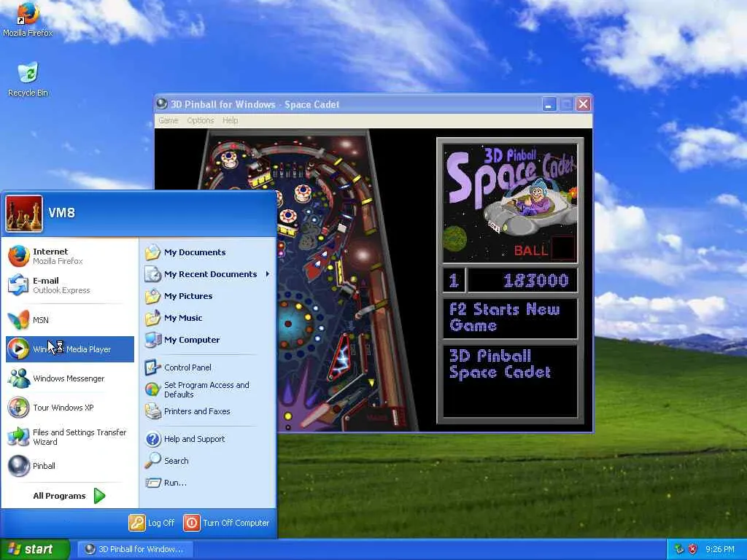Click the green start button
The image size is (747, 560).
click(34, 549)
